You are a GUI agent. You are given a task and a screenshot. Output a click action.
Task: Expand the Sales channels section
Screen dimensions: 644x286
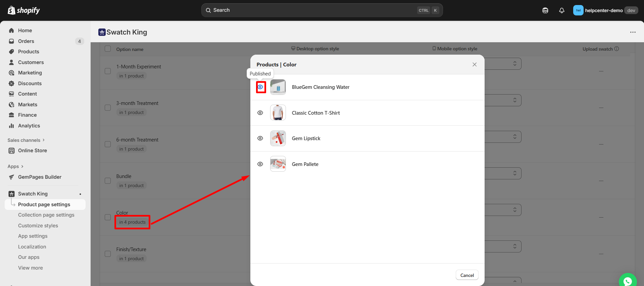pos(26,140)
